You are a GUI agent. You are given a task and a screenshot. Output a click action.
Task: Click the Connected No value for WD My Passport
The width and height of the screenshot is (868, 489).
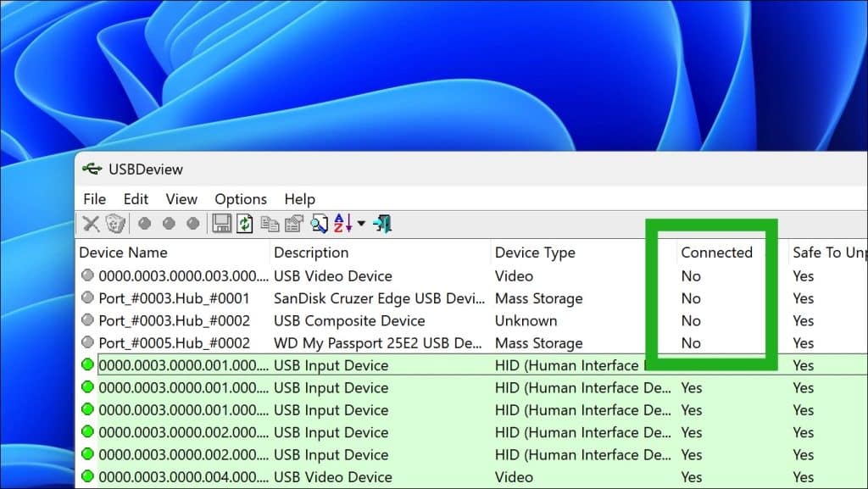coord(691,343)
